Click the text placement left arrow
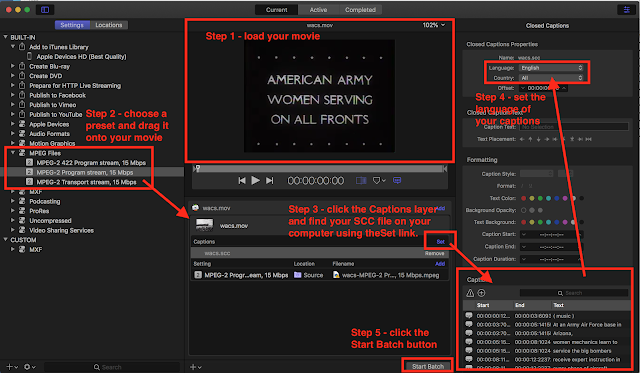 click(x=522, y=139)
